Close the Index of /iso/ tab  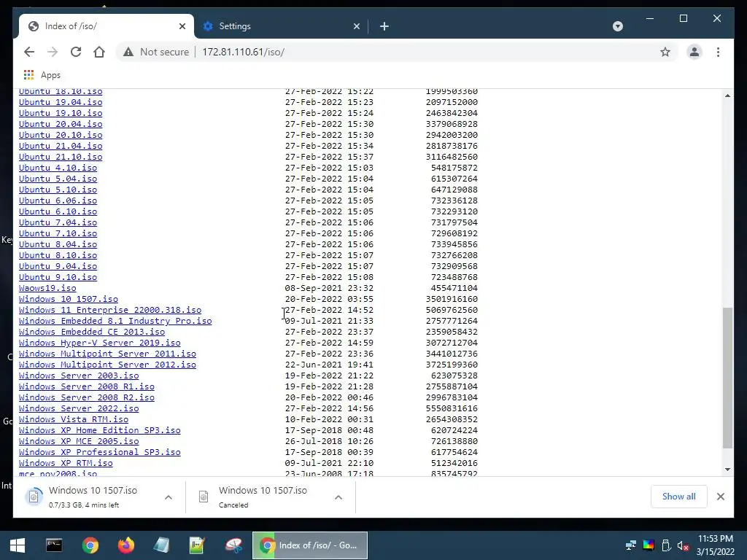point(182,26)
